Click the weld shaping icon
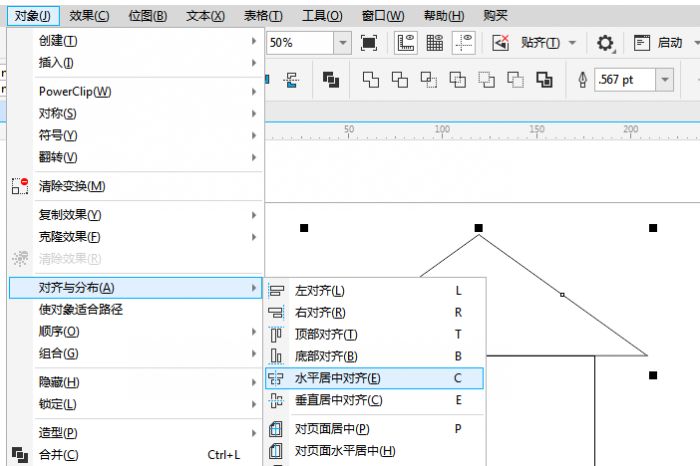This screenshot has width=700, height=466. tap(371, 80)
